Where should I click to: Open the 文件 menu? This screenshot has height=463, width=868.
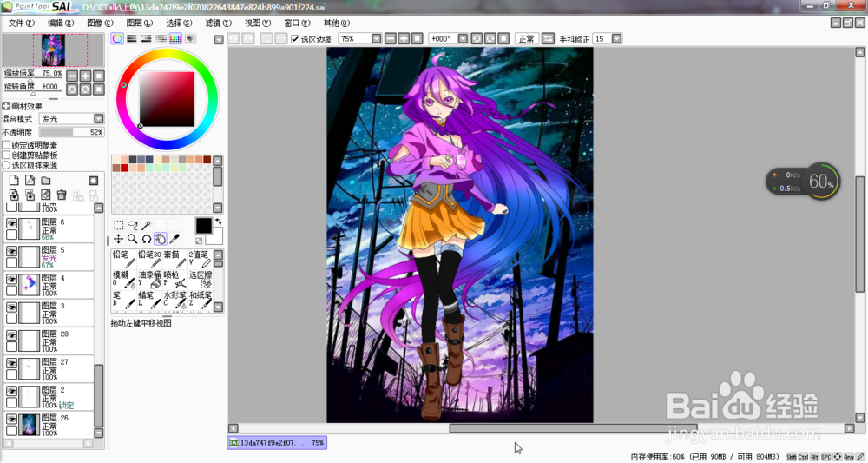pos(21,23)
